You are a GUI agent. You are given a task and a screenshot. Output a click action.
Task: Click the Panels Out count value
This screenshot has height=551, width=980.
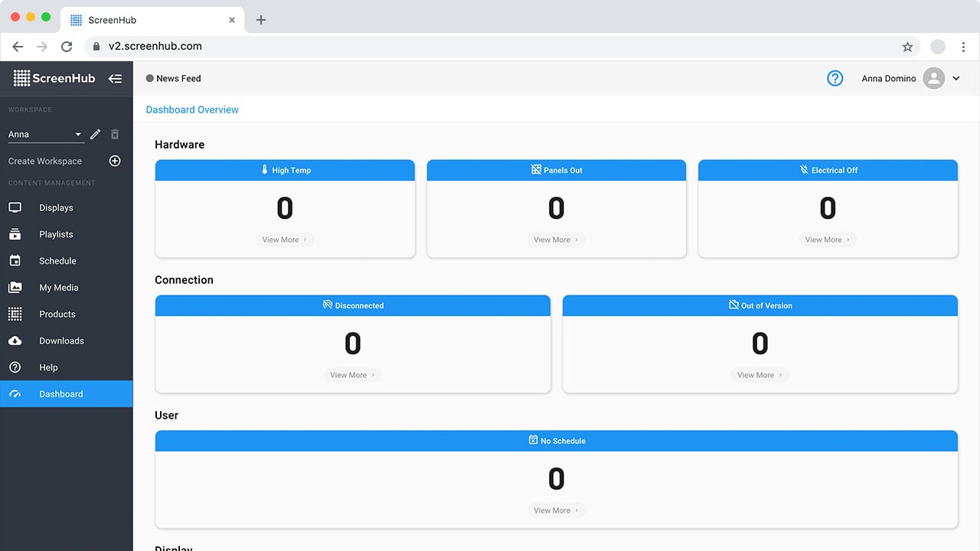(557, 208)
